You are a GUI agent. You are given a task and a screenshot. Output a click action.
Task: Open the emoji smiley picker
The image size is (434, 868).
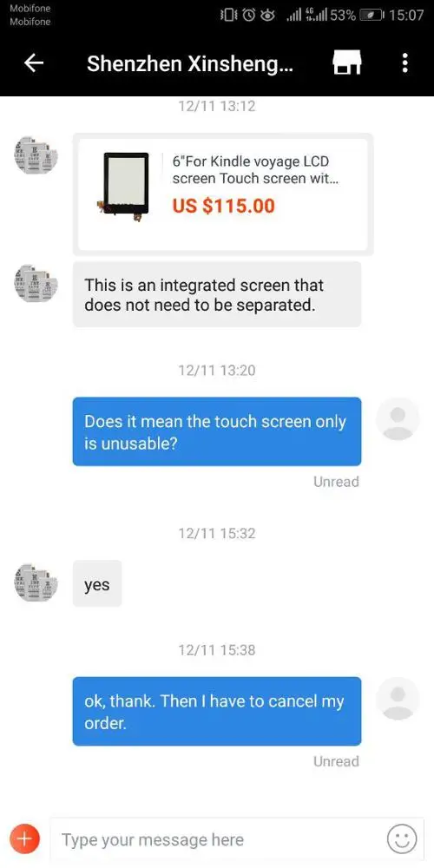click(x=401, y=838)
